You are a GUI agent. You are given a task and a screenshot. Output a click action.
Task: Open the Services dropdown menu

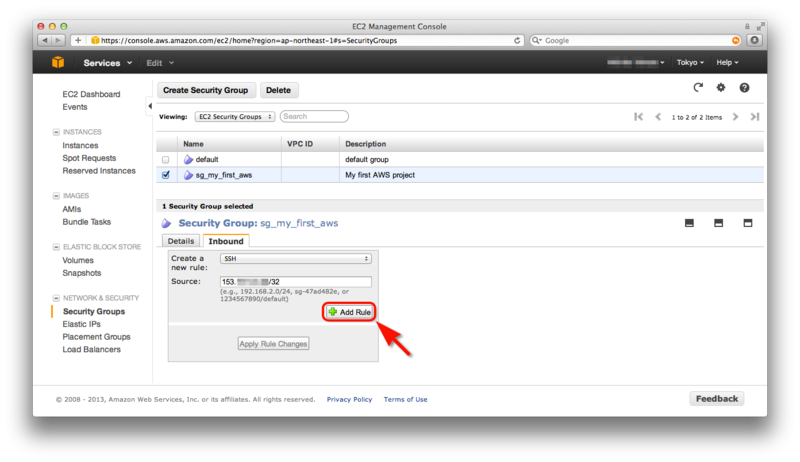pos(108,63)
